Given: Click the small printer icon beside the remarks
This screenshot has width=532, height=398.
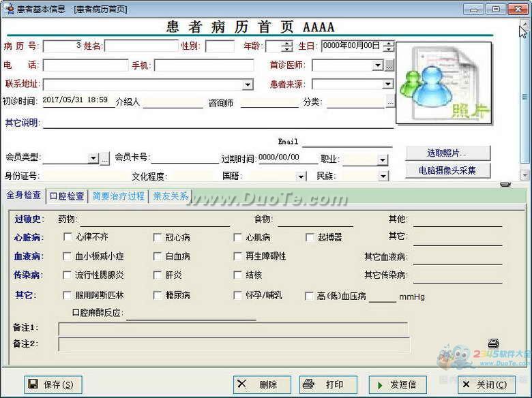Looking at the screenshot, I should [494, 343].
